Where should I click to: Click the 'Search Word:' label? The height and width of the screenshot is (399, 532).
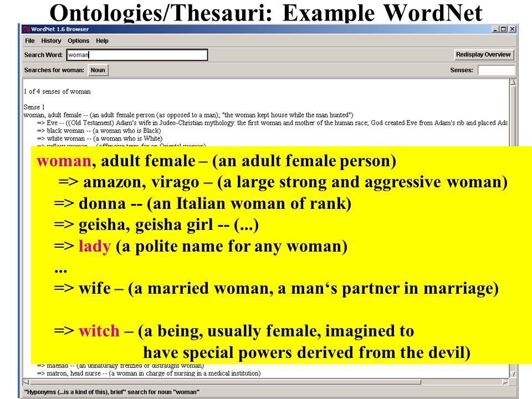click(43, 55)
